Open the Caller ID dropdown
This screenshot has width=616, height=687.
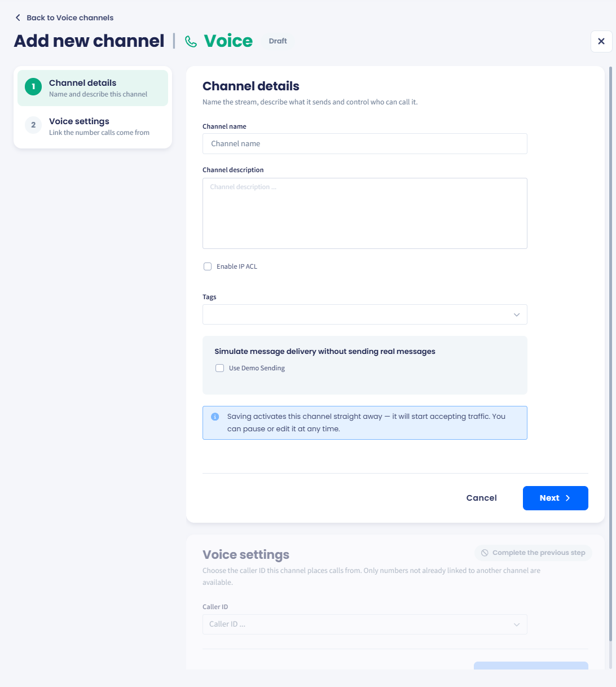click(x=365, y=624)
